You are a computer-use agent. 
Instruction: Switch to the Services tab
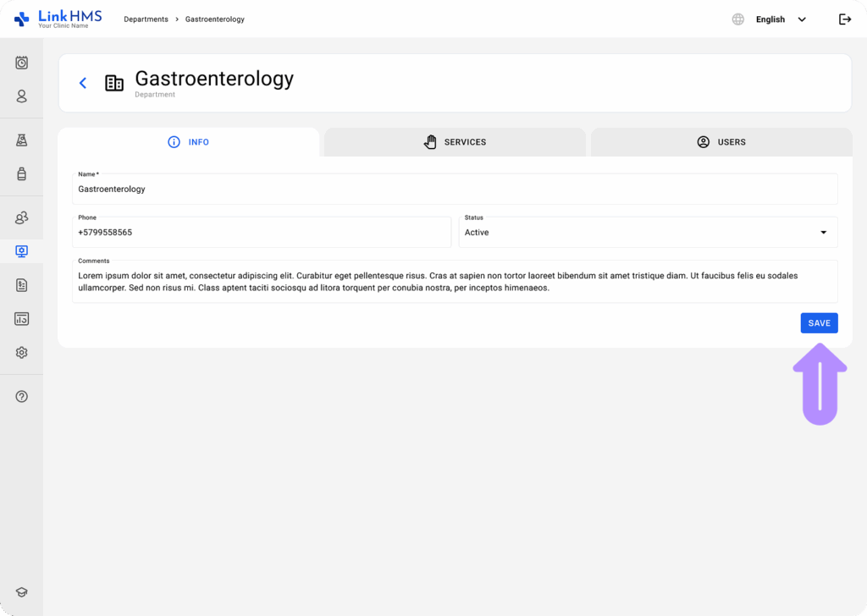click(x=455, y=142)
